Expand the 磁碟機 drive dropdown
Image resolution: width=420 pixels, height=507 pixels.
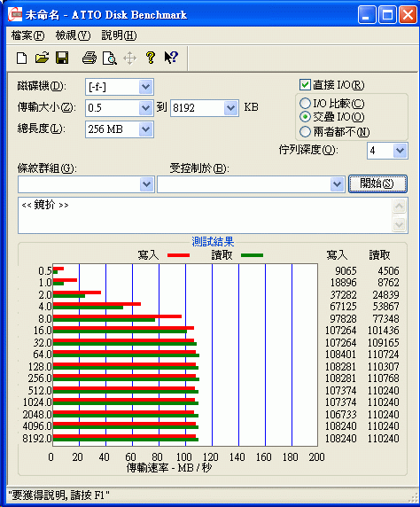pos(146,87)
